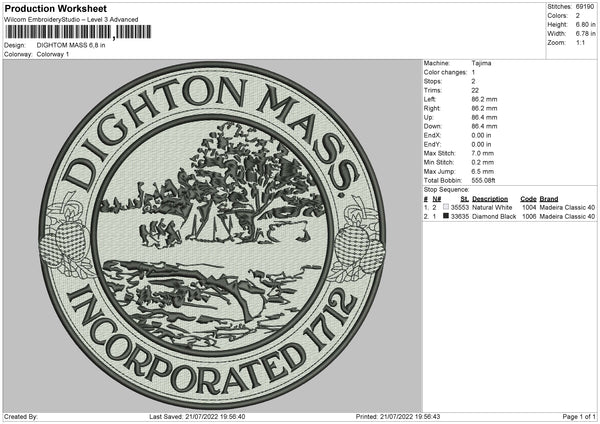This screenshot has height=424, width=600.
Task: Click the stitch count 35553
Action: [460, 207]
